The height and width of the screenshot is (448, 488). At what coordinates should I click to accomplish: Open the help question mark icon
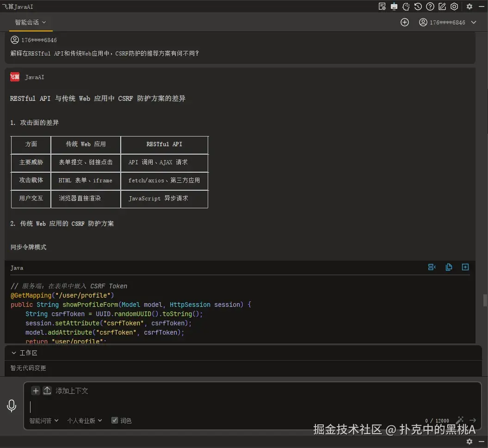(430, 6)
